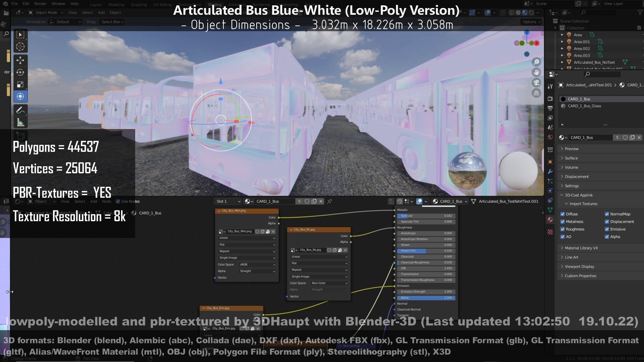Uncheck the Roughness checkbox
The height and width of the screenshot is (362, 644).
pos(562,229)
